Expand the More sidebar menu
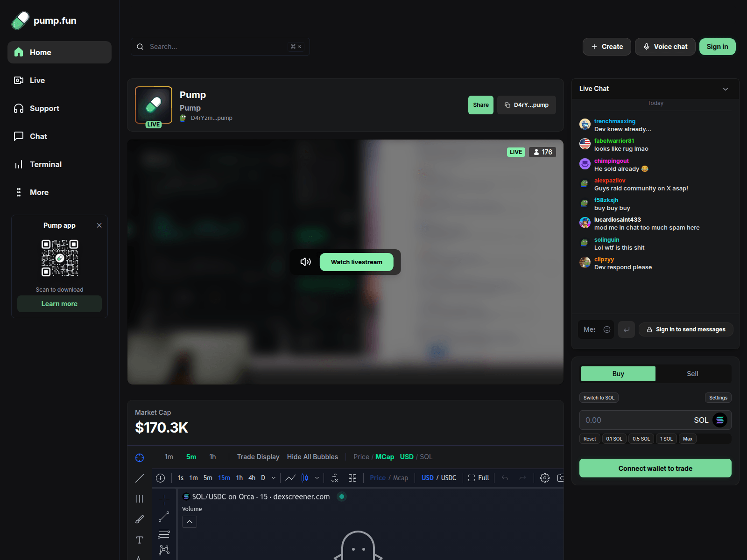The image size is (747, 560). tap(59, 192)
